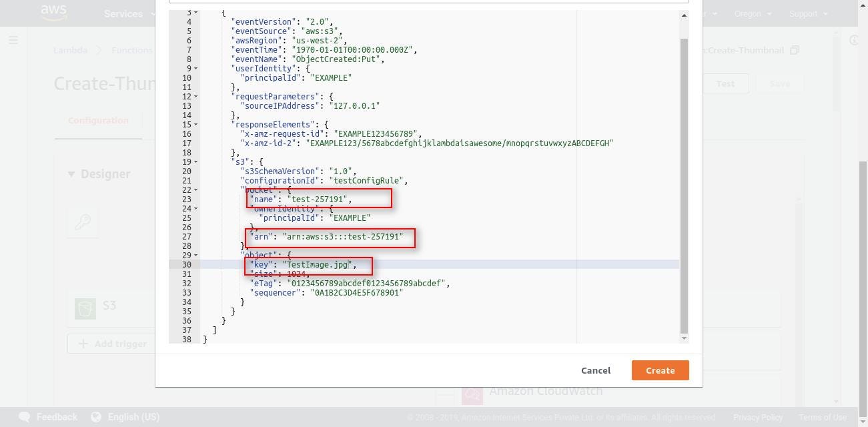Click the "EXAMPLE123456789" request id value
868x427 pixels.
(x=376, y=133)
